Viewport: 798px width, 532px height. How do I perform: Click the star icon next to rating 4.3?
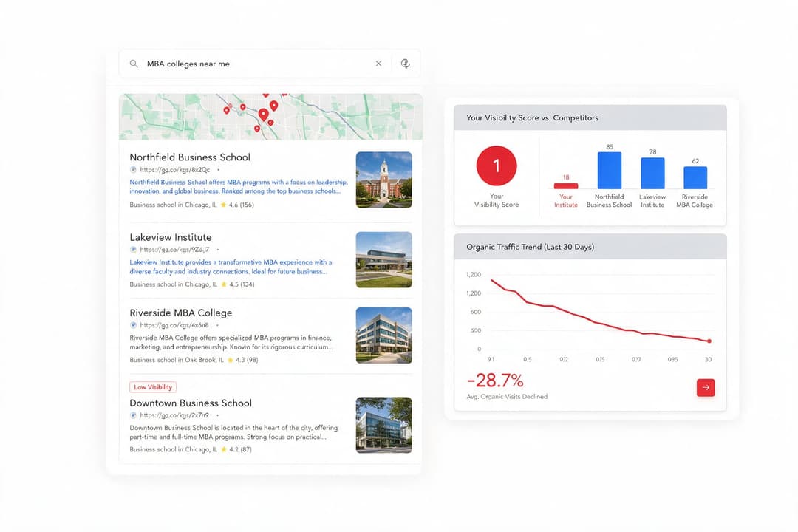(230, 360)
